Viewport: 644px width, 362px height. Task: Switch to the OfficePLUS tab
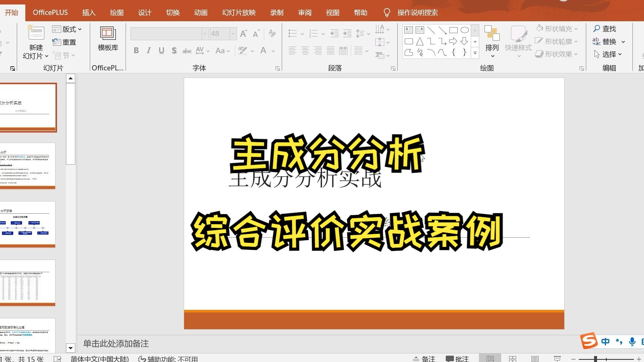(50, 12)
